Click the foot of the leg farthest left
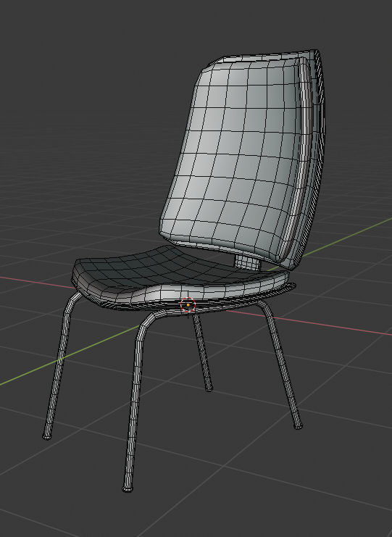 (x=47, y=436)
